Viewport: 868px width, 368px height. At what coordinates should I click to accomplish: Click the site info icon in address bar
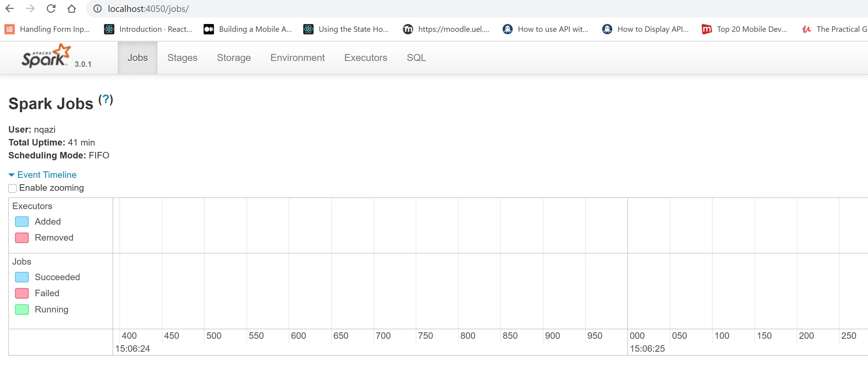(x=97, y=9)
